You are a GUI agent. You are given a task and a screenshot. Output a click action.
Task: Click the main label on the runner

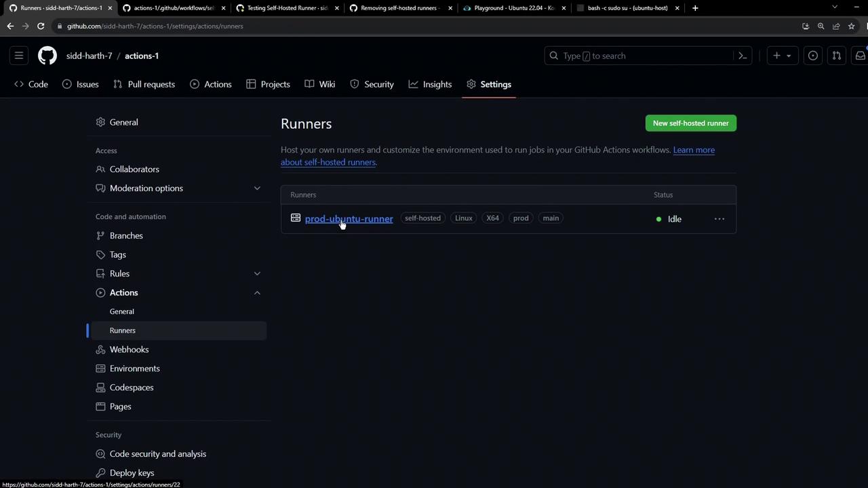551,218
